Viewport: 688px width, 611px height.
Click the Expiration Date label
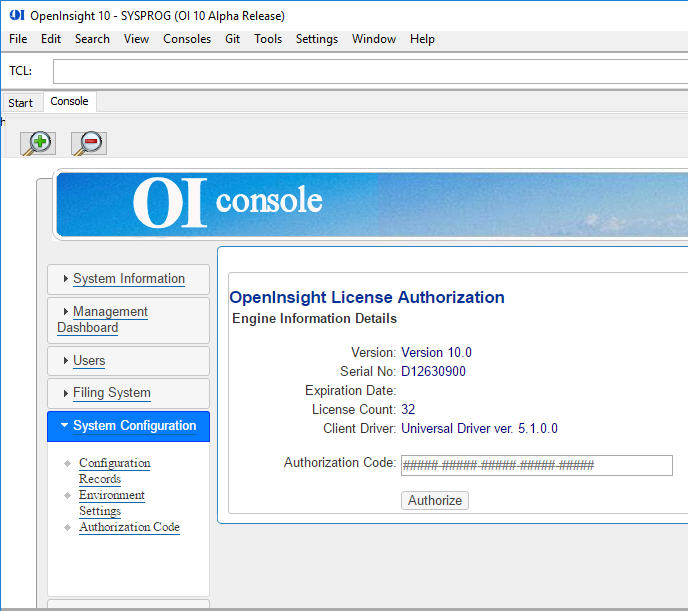point(351,390)
